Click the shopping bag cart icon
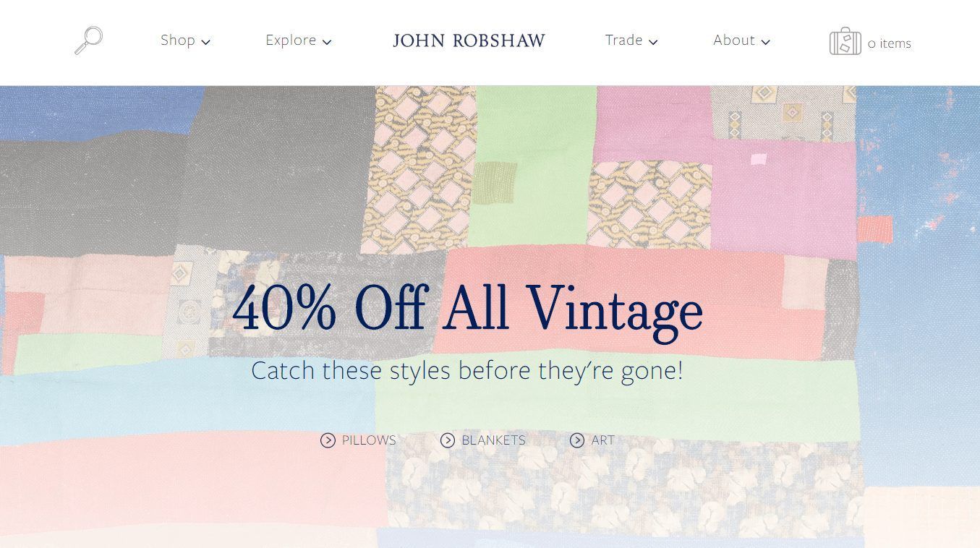 (x=845, y=40)
